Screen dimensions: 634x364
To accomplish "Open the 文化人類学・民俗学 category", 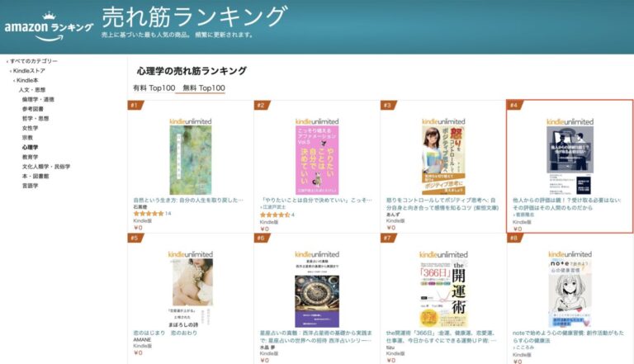I will coord(46,167).
